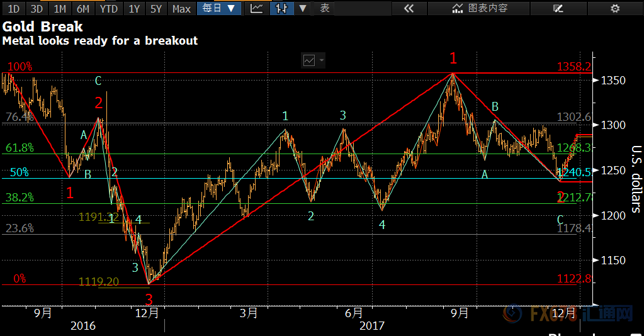Image resolution: width=644 pixels, height=336 pixels.
Task: Click the 表 table button
Action: coord(325,8)
